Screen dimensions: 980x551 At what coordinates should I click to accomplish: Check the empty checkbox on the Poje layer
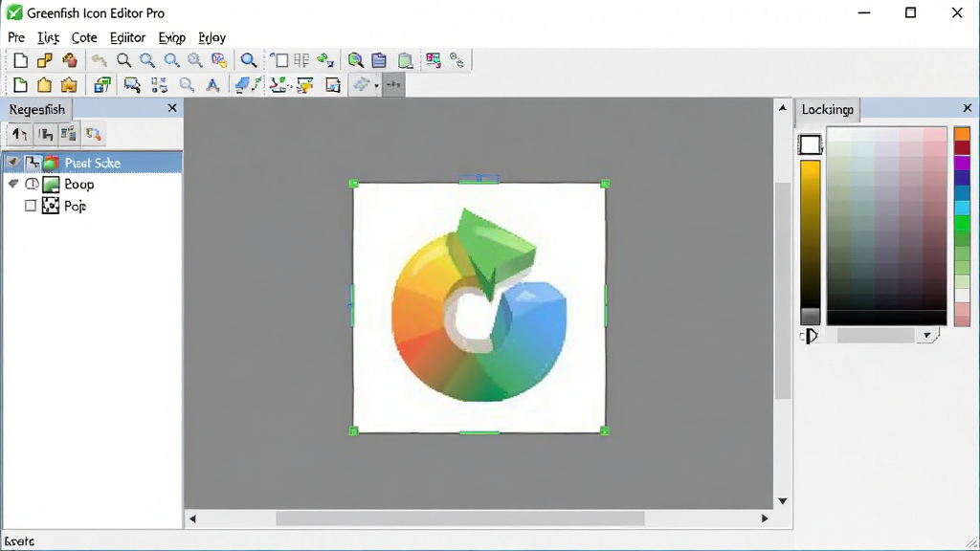pos(30,206)
